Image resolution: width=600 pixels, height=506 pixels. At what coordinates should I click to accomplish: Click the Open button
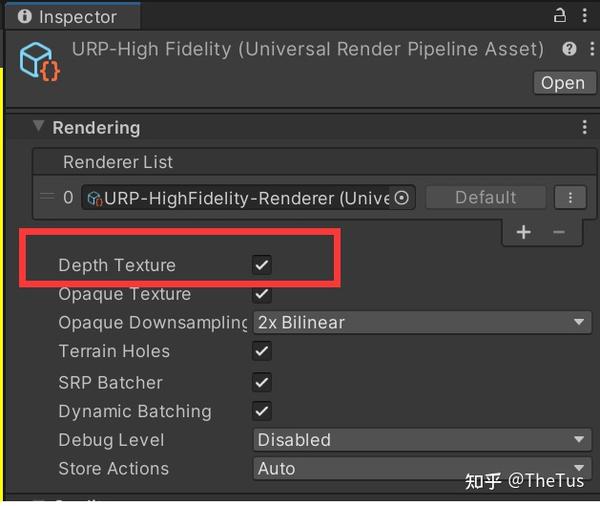tap(562, 83)
